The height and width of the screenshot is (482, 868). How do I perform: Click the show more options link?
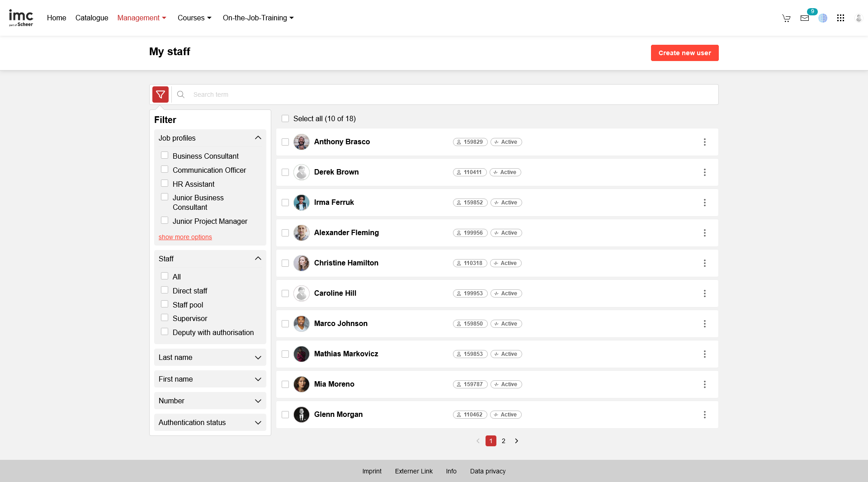[x=185, y=237]
